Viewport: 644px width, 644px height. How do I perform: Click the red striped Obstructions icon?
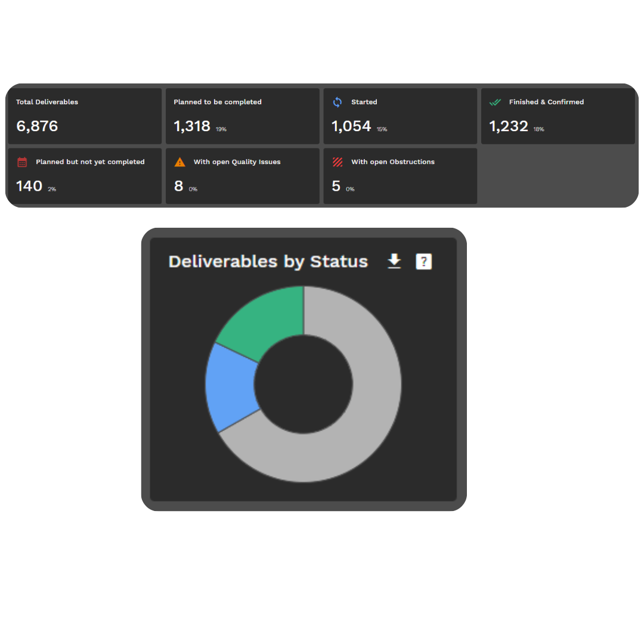[337, 162]
